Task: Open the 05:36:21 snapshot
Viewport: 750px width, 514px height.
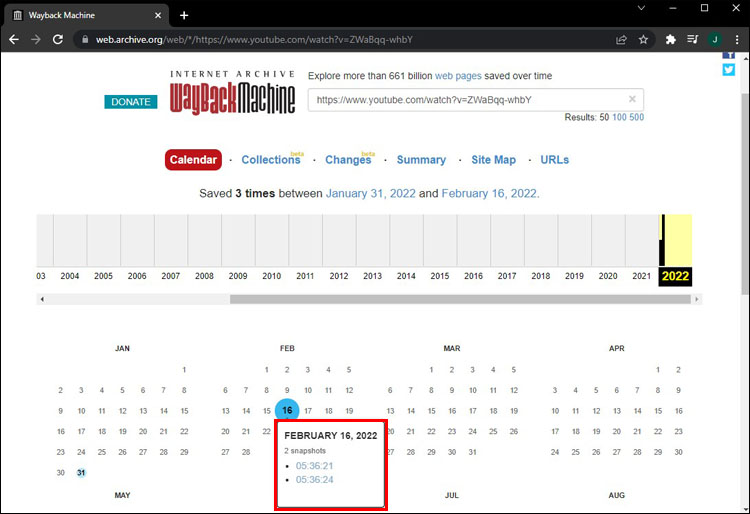Action: pyautogui.click(x=314, y=466)
